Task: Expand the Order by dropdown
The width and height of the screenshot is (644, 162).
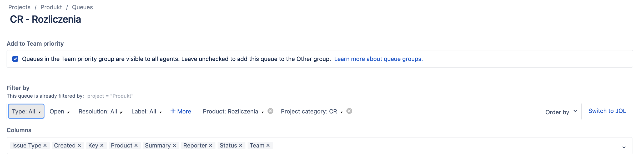Action: tap(561, 112)
